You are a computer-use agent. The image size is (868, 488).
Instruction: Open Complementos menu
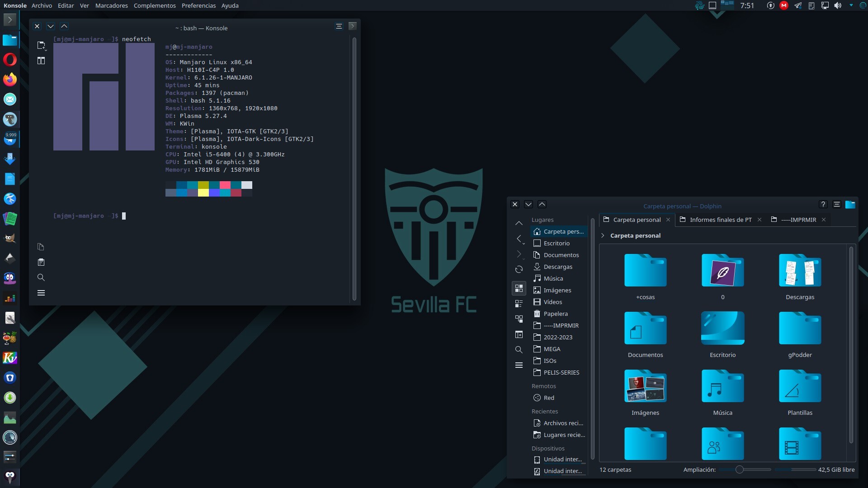pos(155,5)
